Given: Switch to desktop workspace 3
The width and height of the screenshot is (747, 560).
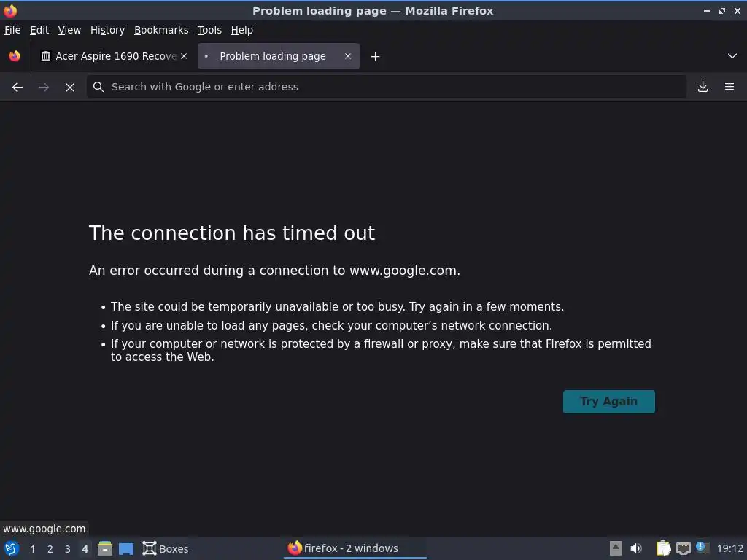Looking at the screenshot, I should click(68, 549).
